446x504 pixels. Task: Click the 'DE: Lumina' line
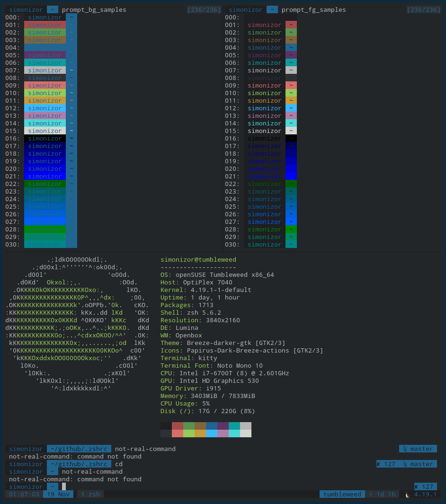pos(179,328)
